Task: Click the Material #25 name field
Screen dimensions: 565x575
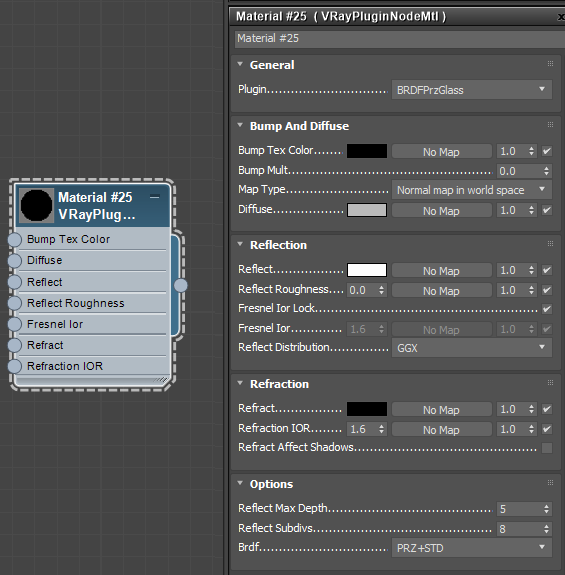Action: (399, 39)
